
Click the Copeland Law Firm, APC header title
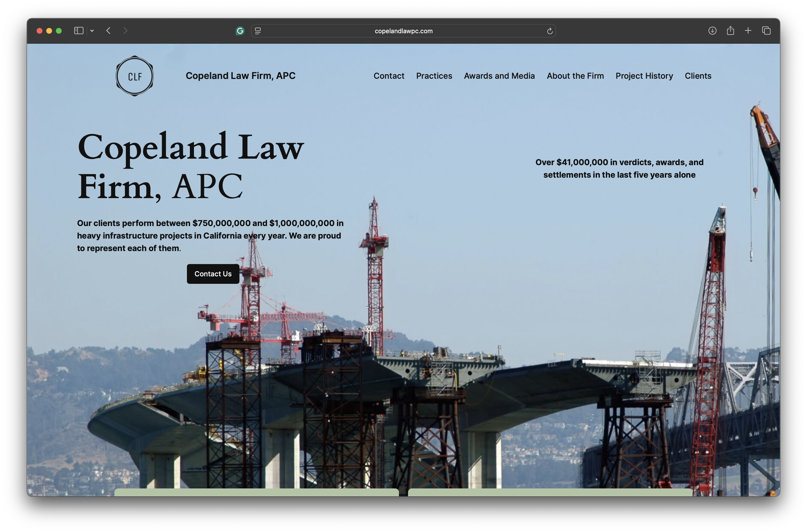(240, 76)
